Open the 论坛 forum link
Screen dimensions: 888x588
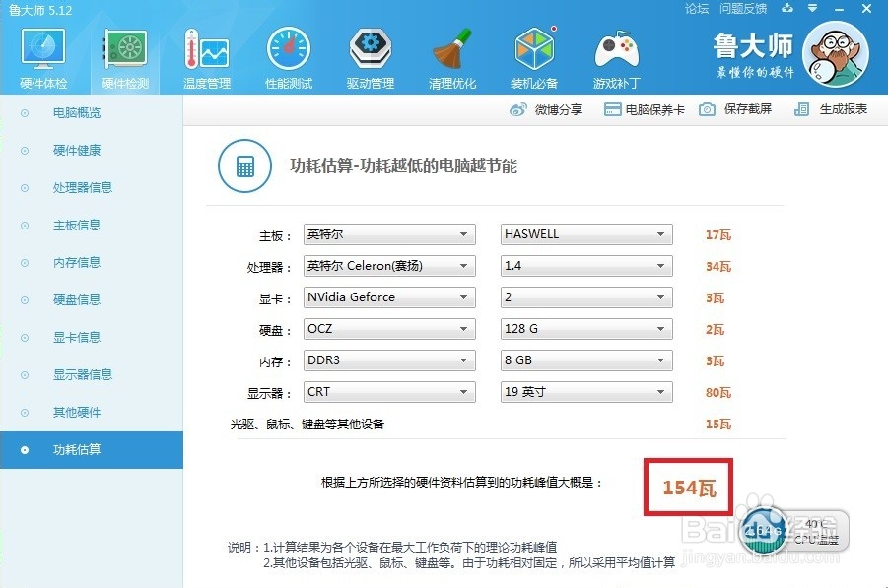pos(697,9)
